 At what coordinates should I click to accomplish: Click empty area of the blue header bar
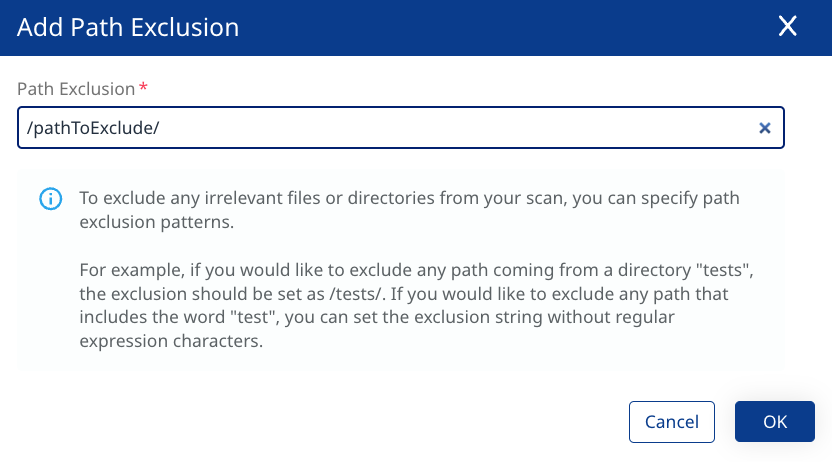click(x=500, y=27)
